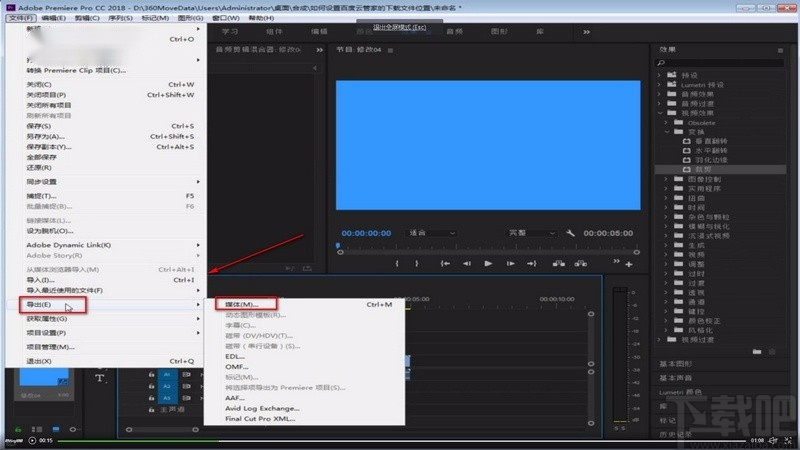Select 媒体(M)... from the export submenu
This screenshot has width=800, height=450.
click(x=242, y=304)
